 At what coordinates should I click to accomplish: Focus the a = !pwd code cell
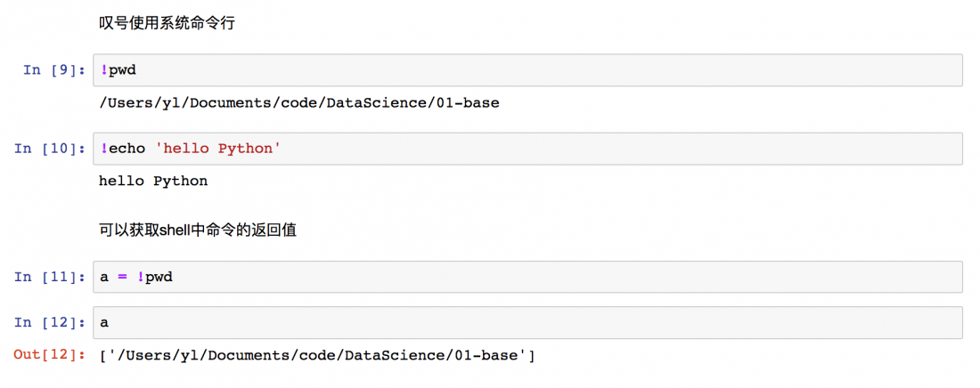(x=527, y=277)
